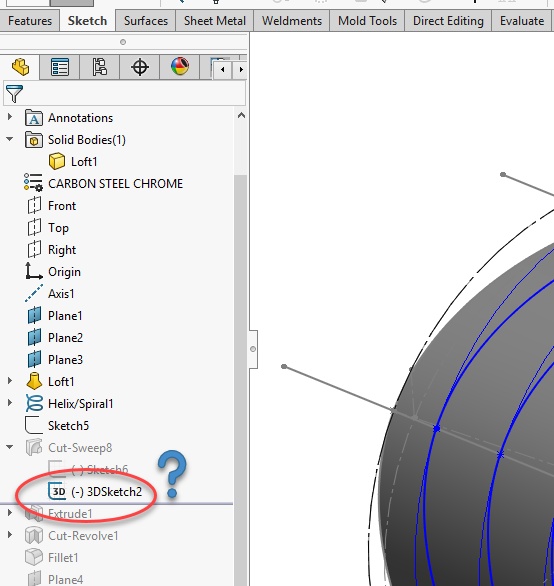Select the Front plane icon

[34, 206]
